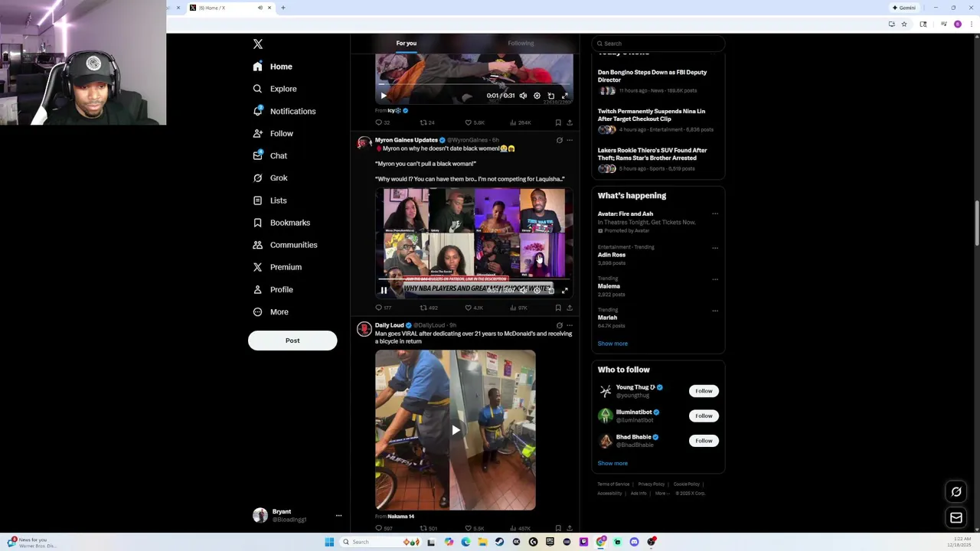Open more options for Mariah trend
980x551 pixels.
pyautogui.click(x=715, y=311)
